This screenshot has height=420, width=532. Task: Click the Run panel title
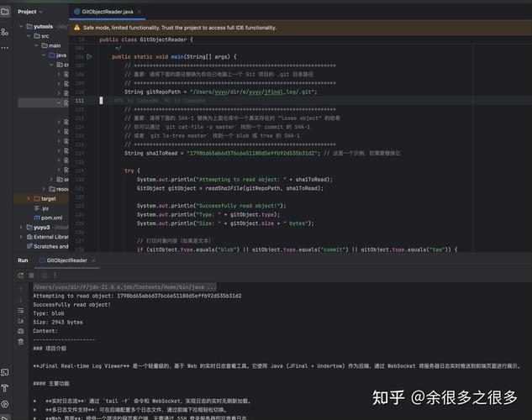[23, 260]
